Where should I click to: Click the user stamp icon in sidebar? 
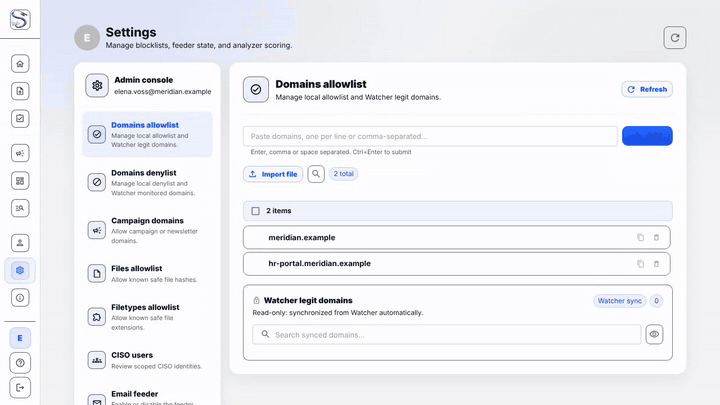click(20, 243)
